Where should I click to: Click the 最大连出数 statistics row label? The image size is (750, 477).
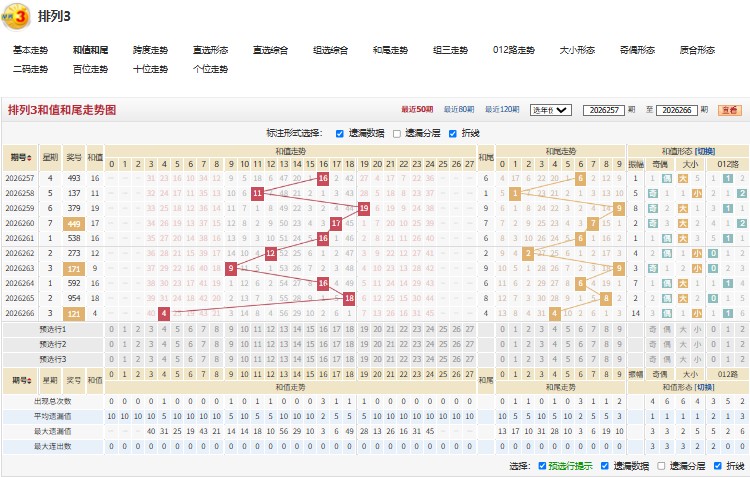tap(53, 446)
